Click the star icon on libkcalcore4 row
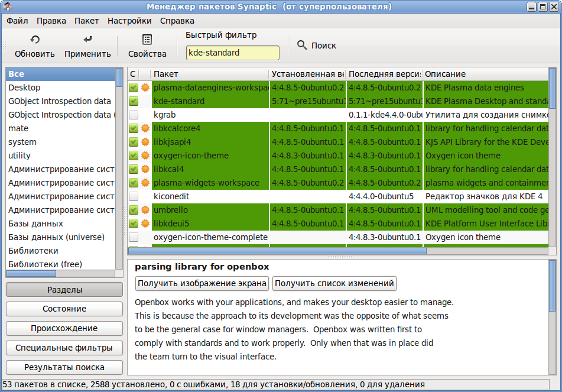Image resolution: width=562 pixels, height=392 pixels. (145, 128)
